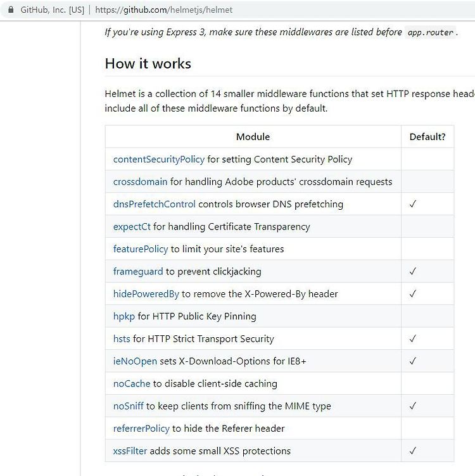Click the 'Module' column header
Screen dimensions: 475x476
(x=253, y=137)
